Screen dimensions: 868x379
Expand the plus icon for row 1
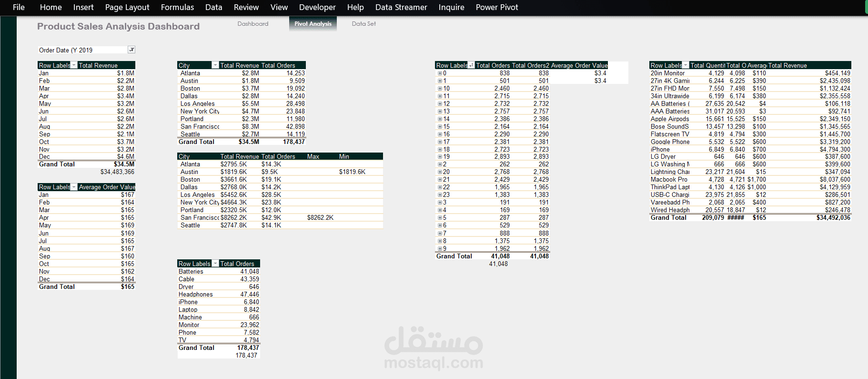[x=440, y=81]
